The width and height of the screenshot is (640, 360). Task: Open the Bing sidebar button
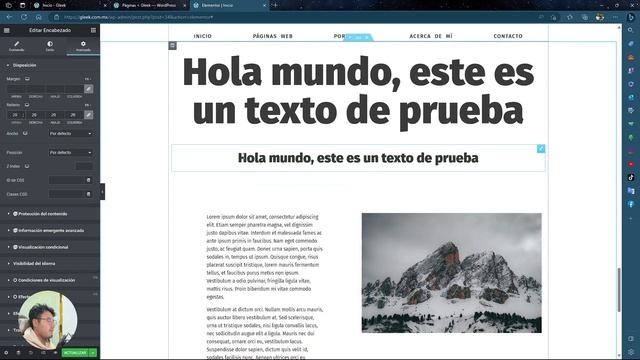pos(631,17)
